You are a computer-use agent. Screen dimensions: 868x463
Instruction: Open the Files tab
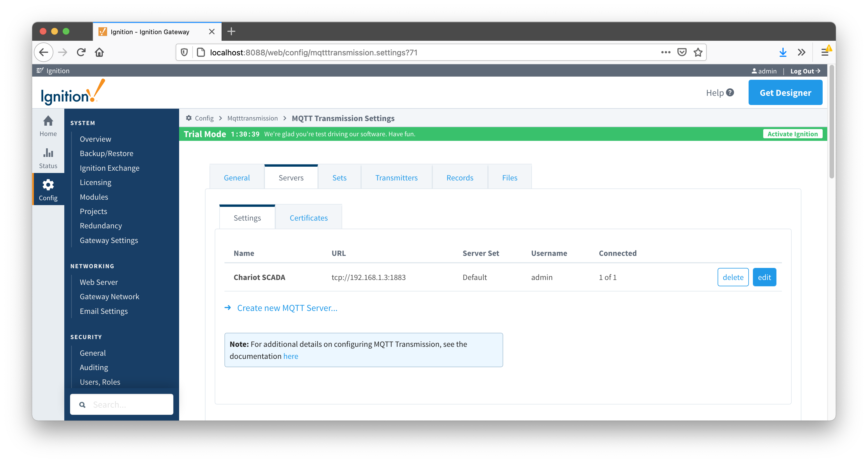click(x=509, y=178)
